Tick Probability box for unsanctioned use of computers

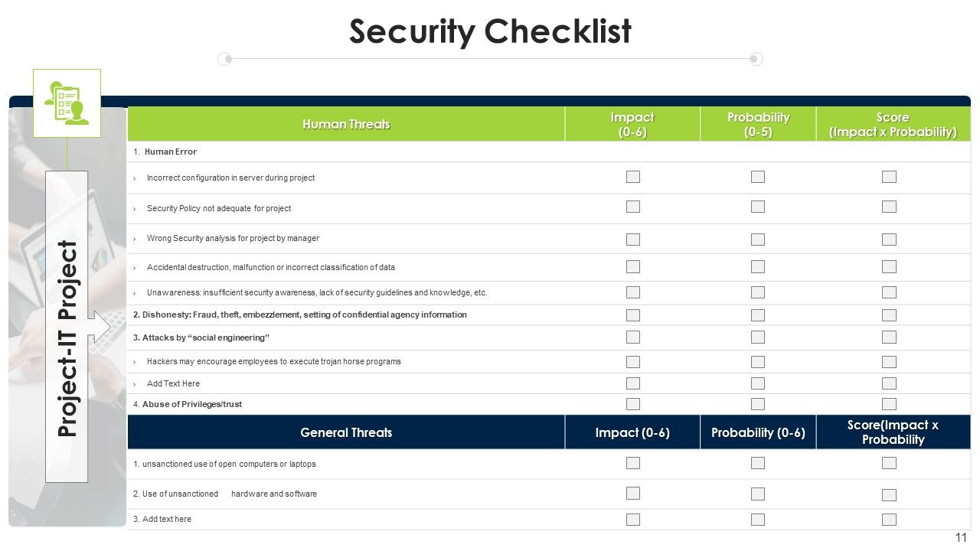tap(758, 463)
